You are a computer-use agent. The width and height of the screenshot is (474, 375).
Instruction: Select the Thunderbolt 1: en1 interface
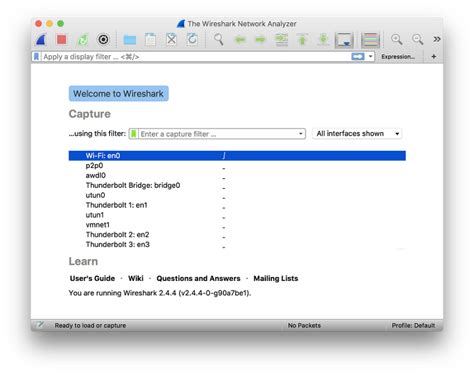237,205
